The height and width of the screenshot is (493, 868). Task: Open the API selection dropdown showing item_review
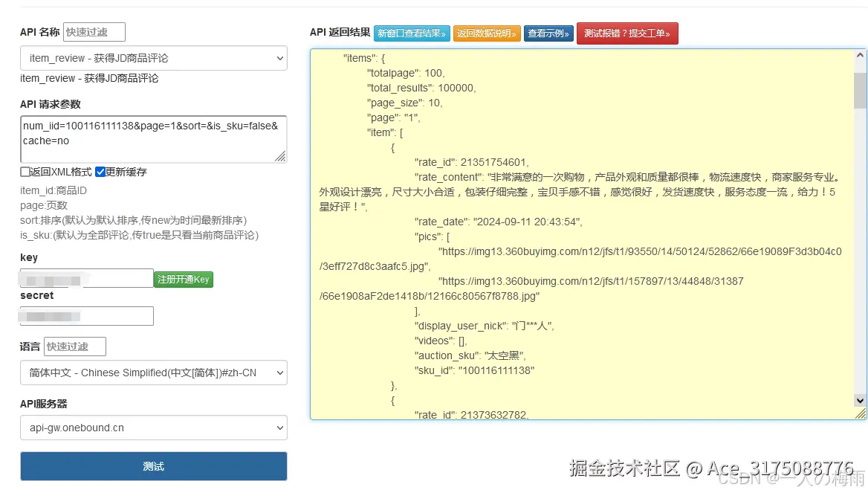[x=153, y=58]
